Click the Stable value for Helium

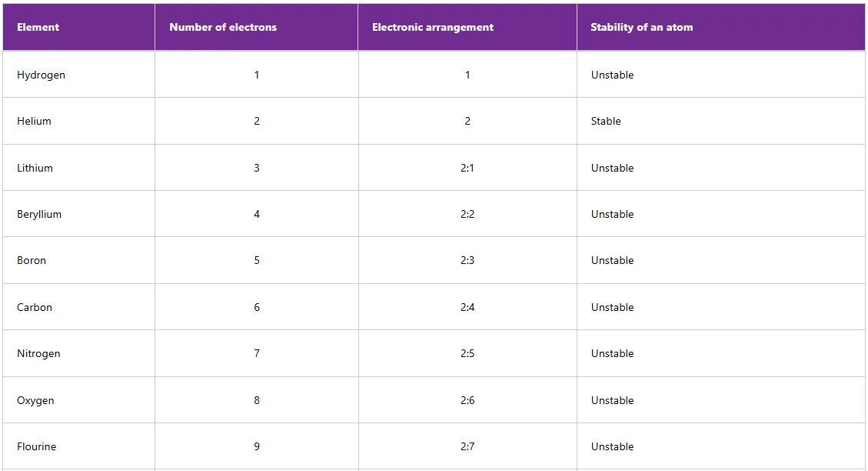[606, 121]
